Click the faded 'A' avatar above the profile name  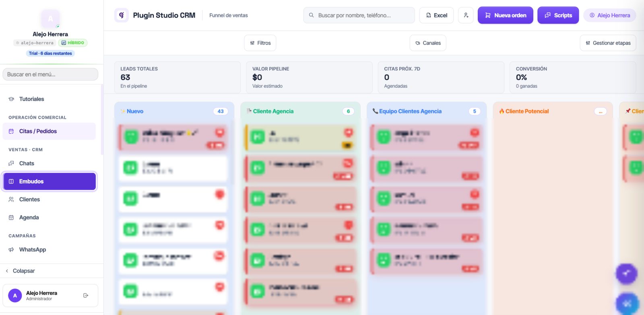click(50, 19)
